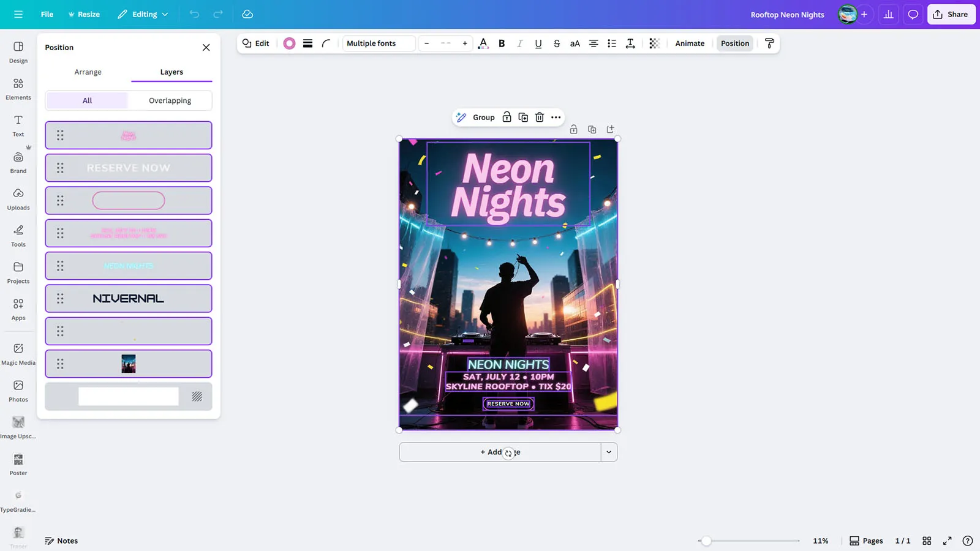Click the copy style paint roller icon
The image size is (980, 551).
click(x=769, y=43)
